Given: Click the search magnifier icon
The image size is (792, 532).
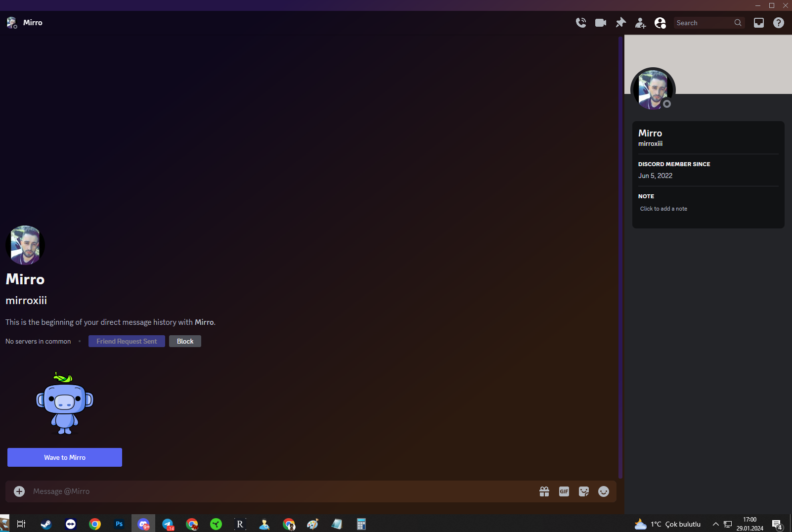Looking at the screenshot, I should tap(738, 23).
